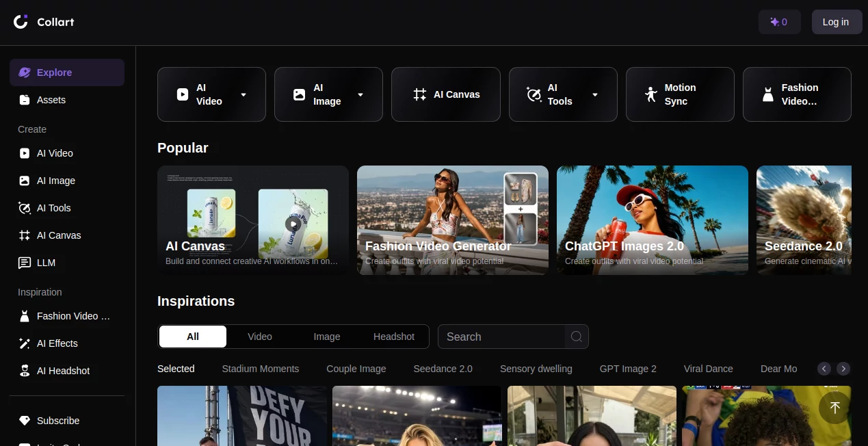Open the AI Canvas popular thumbnail
This screenshot has width=868, height=446.
click(253, 220)
